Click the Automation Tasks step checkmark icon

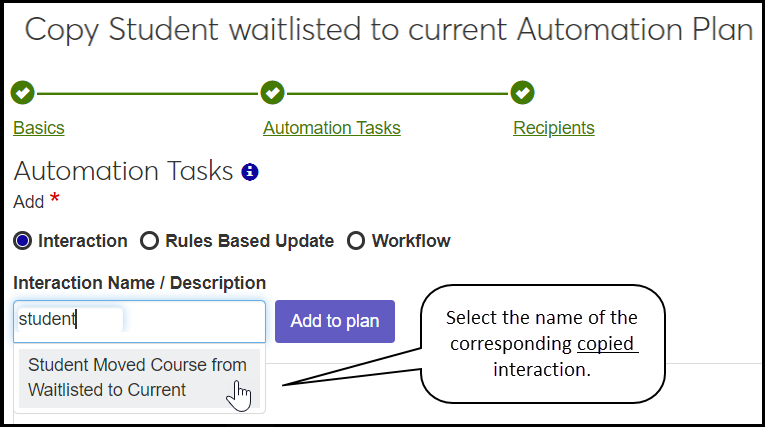tap(272, 93)
